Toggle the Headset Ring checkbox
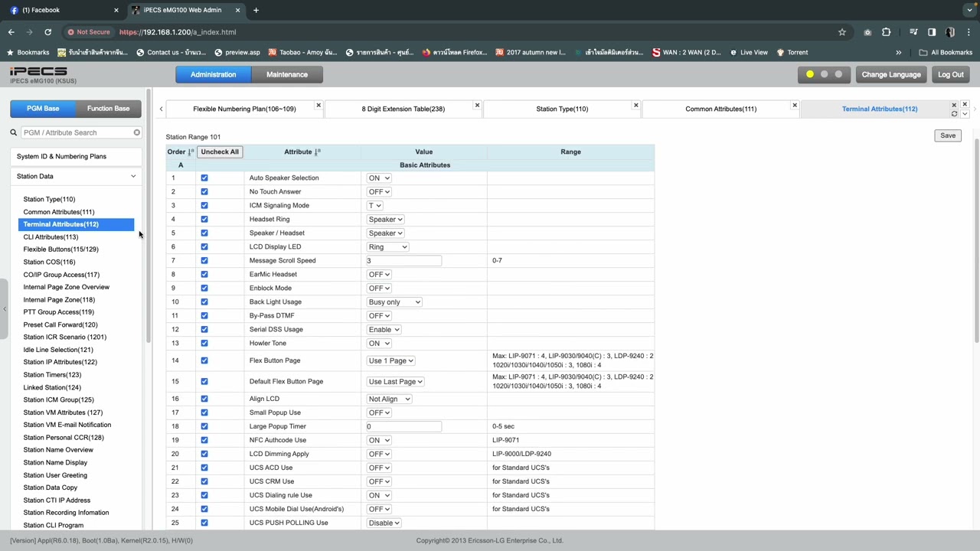 (204, 219)
